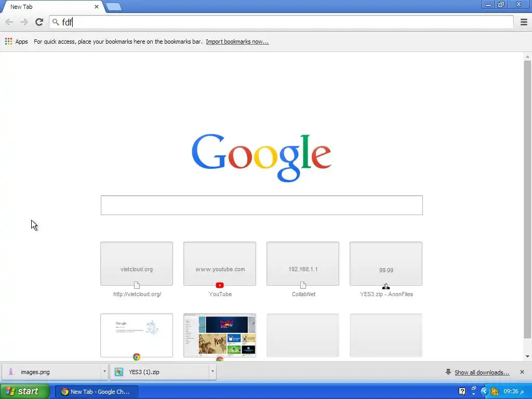Image resolution: width=532 pixels, height=399 pixels.
Task: Expand hidden system tray icons
Action: point(485,391)
